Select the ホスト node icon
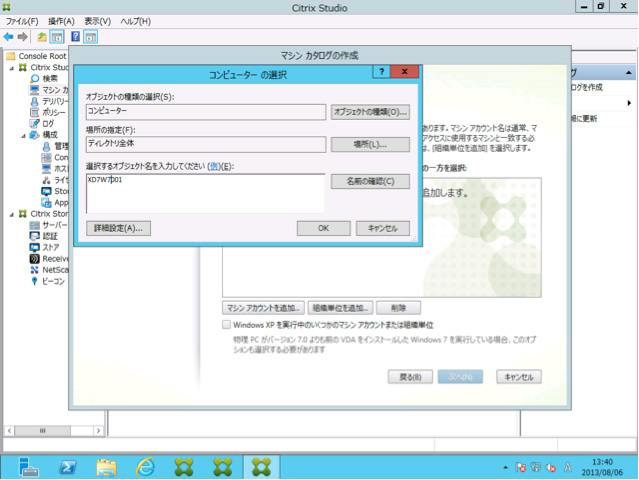Image resolution: width=639 pixels, height=480 pixels. (x=46, y=168)
